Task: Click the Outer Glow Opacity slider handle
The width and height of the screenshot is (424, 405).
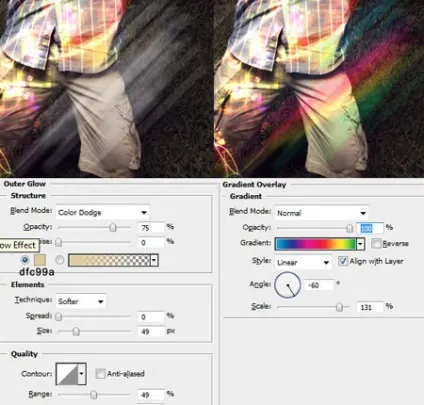Action: pyautogui.click(x=113, y=228)
